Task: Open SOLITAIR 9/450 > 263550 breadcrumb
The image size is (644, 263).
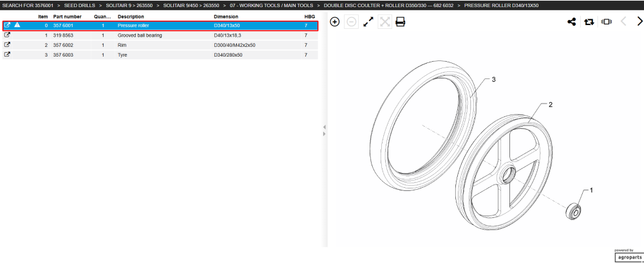Action: click(191, 5)
